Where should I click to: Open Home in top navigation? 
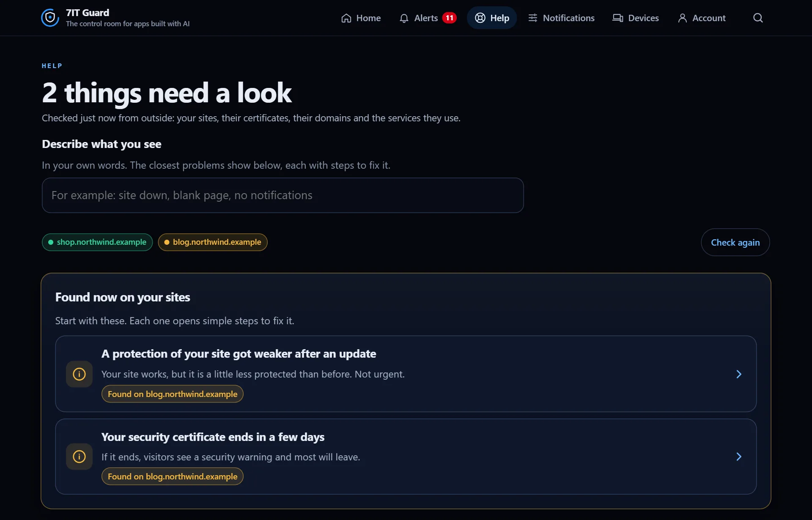pos(361,18)
